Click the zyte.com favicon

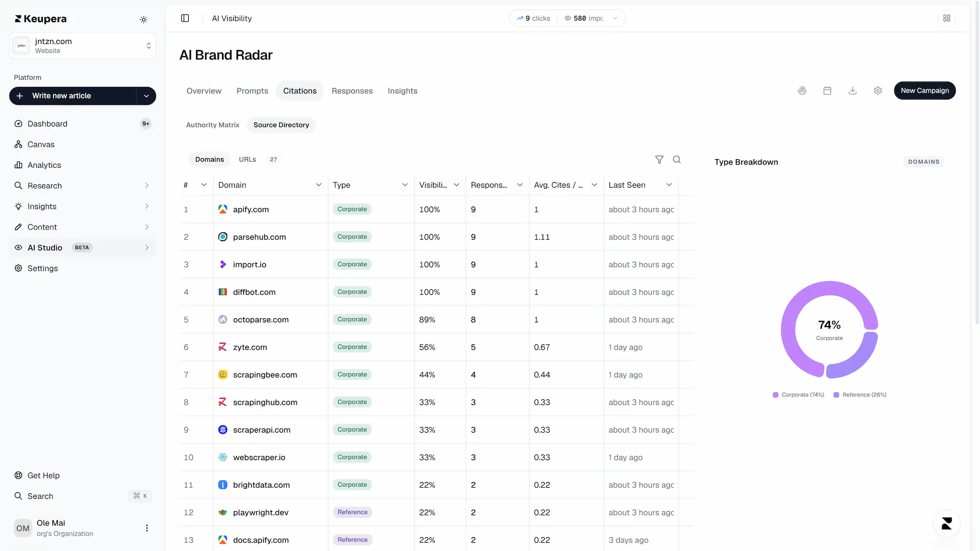point(223,347)
